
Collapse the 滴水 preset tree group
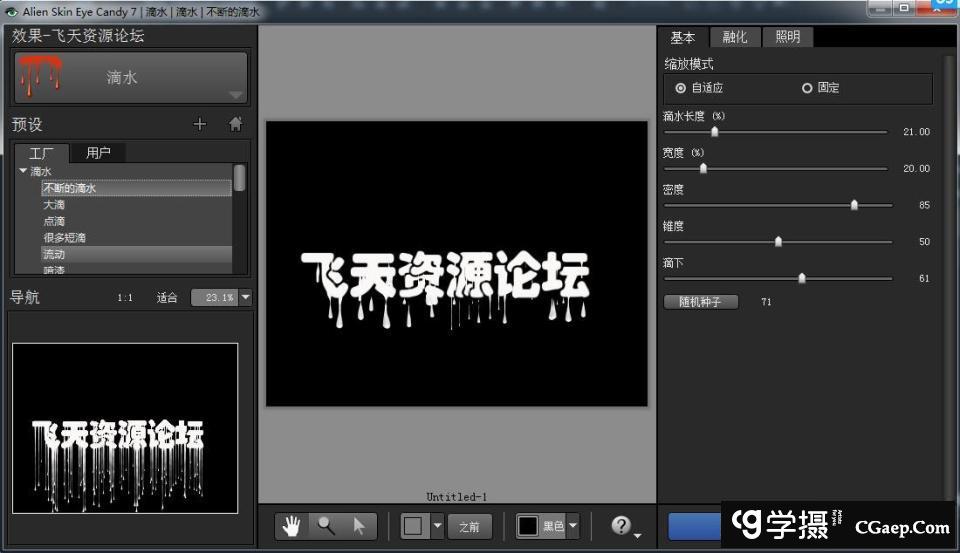click(23, 171)
